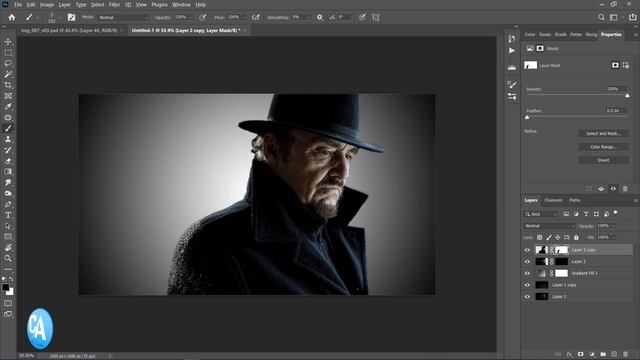
Task: Select the Crop tool
Action: [8, 85]
